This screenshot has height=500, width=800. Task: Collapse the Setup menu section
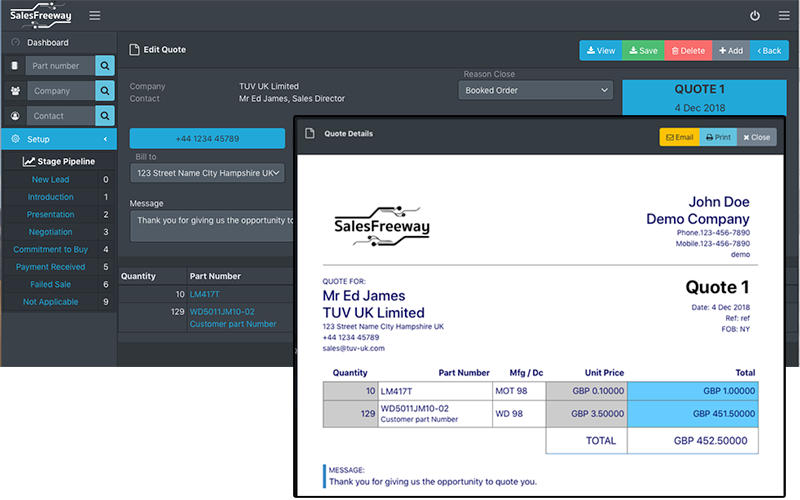(106, 139)
